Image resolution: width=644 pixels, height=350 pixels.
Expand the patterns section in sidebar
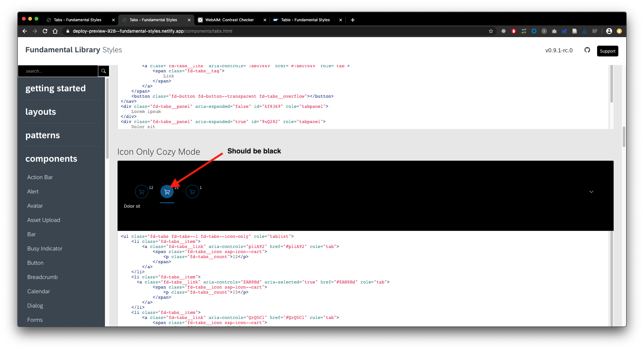[42, 135]
